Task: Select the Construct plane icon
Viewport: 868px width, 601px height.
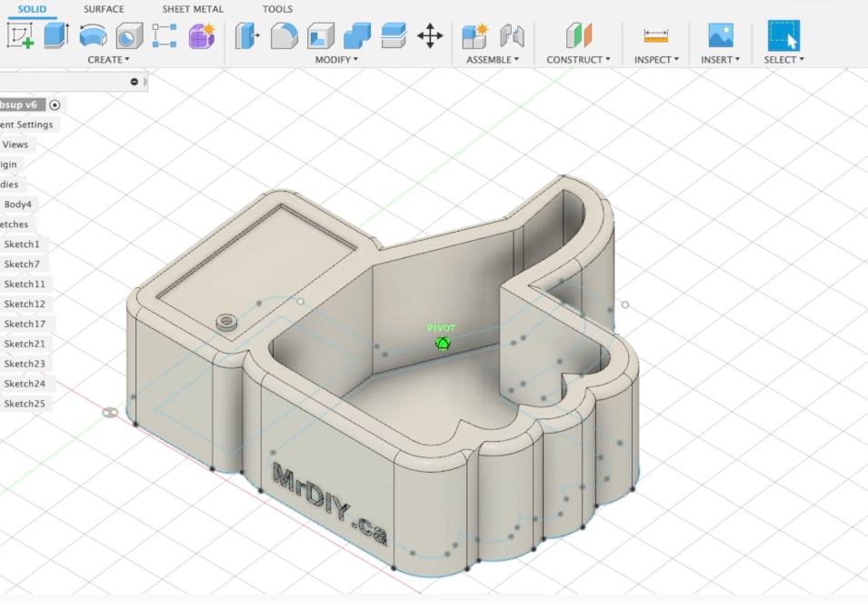Action: pos(579,35)
